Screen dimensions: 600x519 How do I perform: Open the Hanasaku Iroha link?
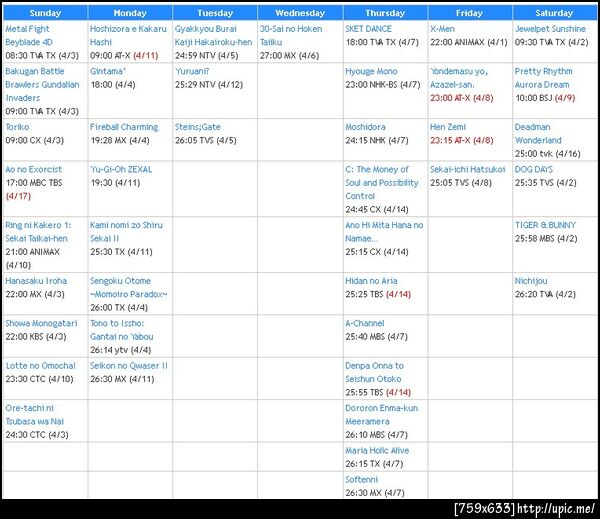36,281
